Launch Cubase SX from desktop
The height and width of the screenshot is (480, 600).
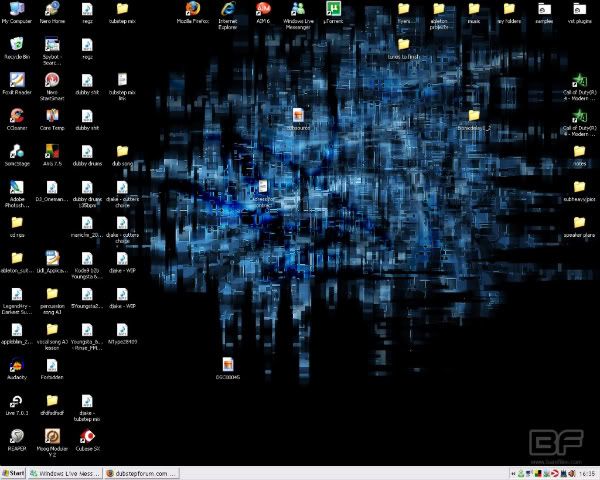coord(87,440)
